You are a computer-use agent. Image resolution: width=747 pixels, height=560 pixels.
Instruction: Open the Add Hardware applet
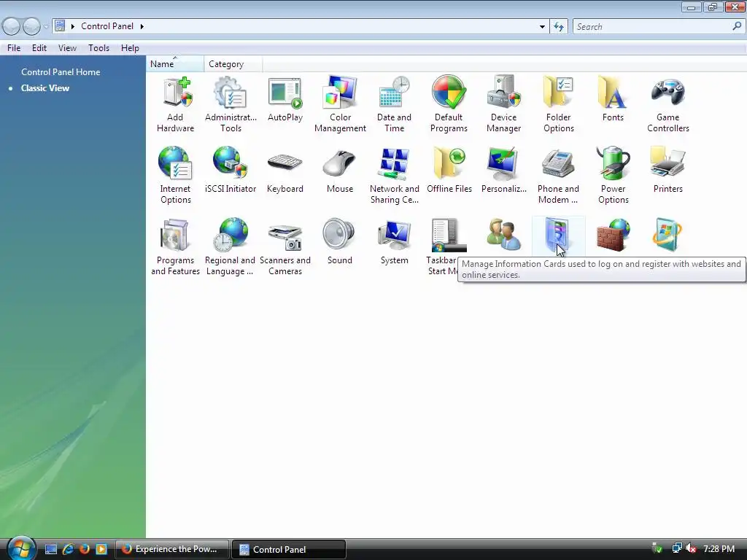click(x=175, y=104)
